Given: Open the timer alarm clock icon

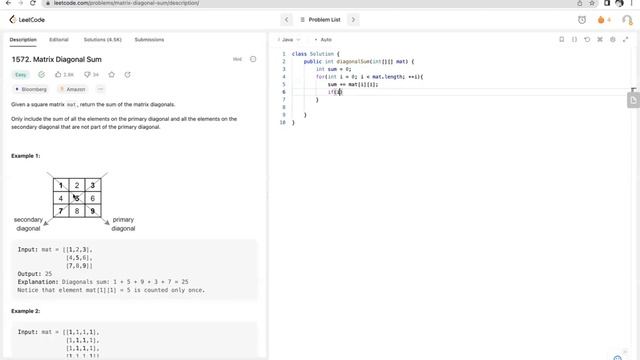Looking at the screenshot, I should (582, 20).
